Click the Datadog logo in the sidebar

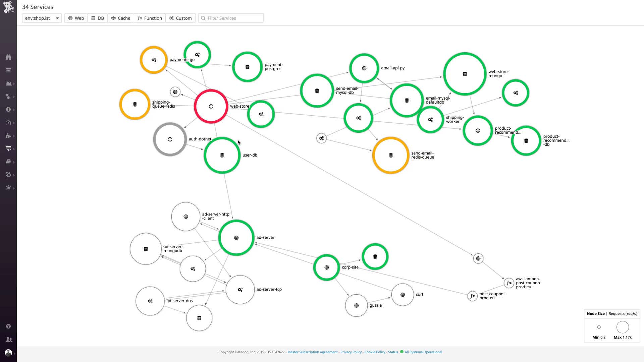(8, 7)
